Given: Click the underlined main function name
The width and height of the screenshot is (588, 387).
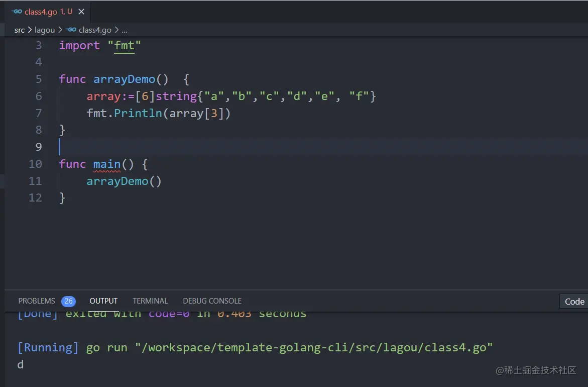Looking at the screenshot, I should coord(107,164).
